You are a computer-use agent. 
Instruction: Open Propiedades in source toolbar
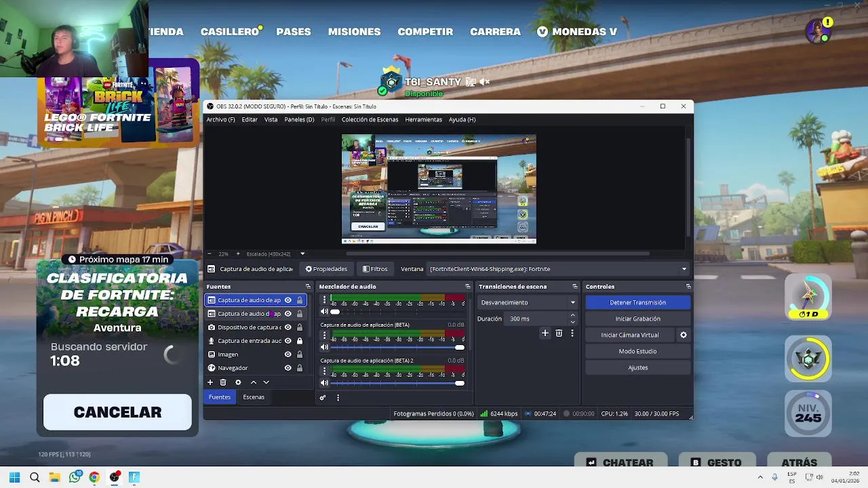[x=326, y=269]
